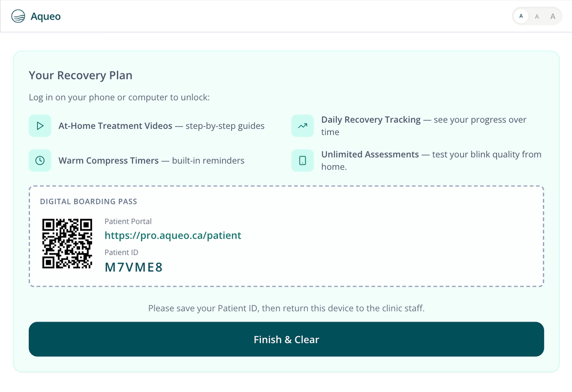The width and height of the screenshot is (572, 392).
Task: Enable the largest A text size
Action: (552, 16)
